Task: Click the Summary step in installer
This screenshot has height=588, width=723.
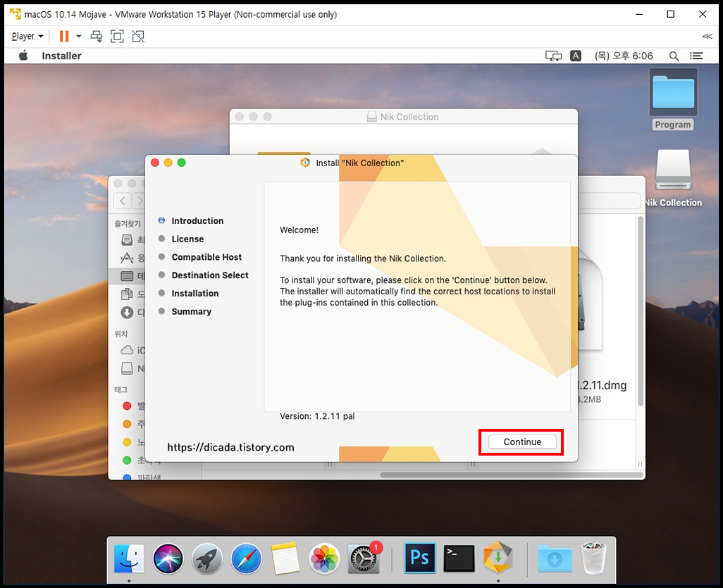Action: pos(192,311)
